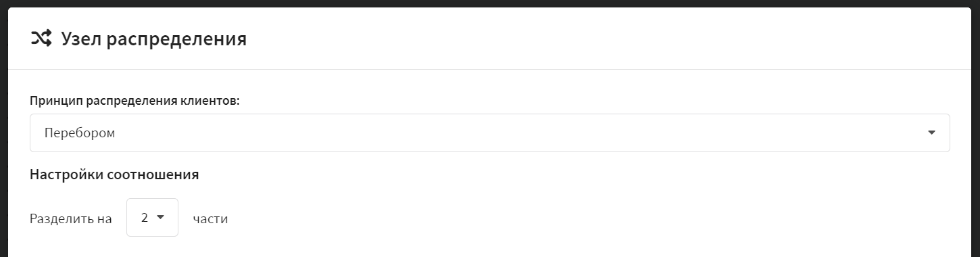
Task: Click the middle of the Перебором select field
Action: coord(489,133)
